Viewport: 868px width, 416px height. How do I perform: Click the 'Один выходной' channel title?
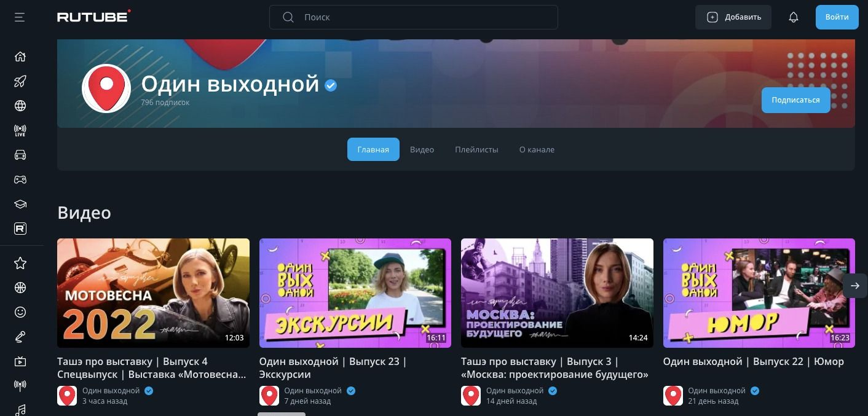[x=230, y=84]
